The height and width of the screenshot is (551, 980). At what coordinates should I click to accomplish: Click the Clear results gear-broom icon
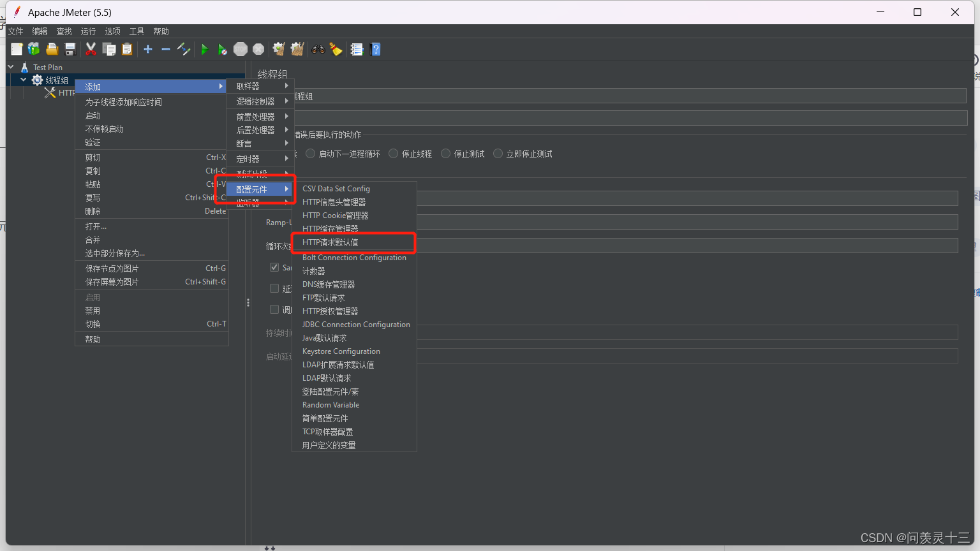pos(279,49)
